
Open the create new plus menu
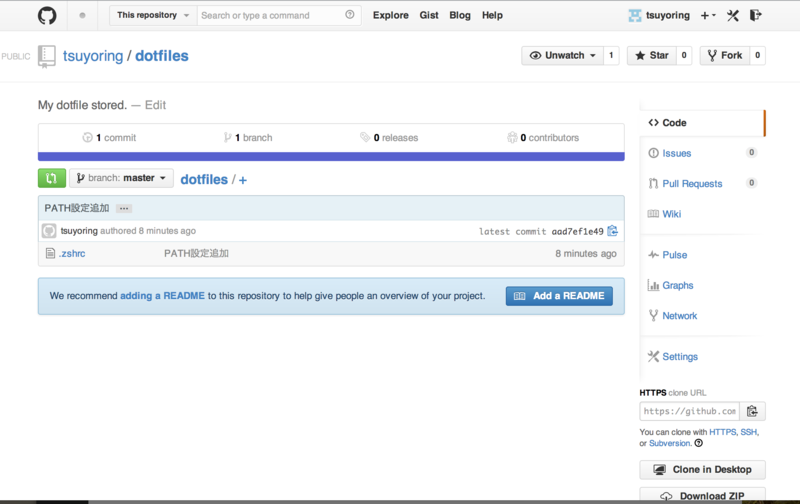point(708,15)
